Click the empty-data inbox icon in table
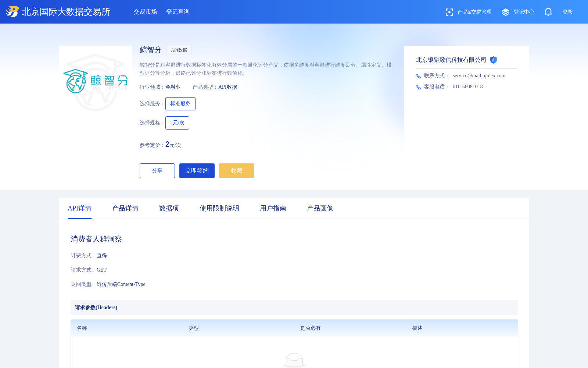Screen dimensions: 588x368 tap(294, 360)
